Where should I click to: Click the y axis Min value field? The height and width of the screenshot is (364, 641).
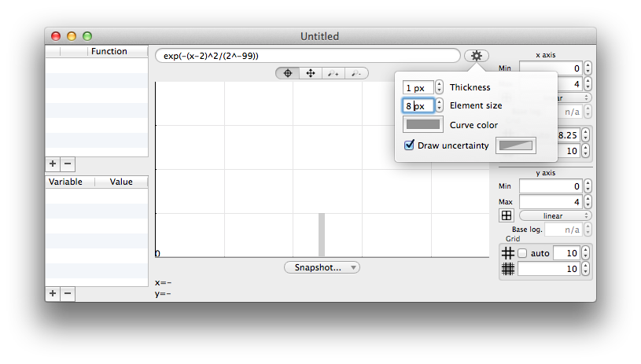click(x=551, y=186)
